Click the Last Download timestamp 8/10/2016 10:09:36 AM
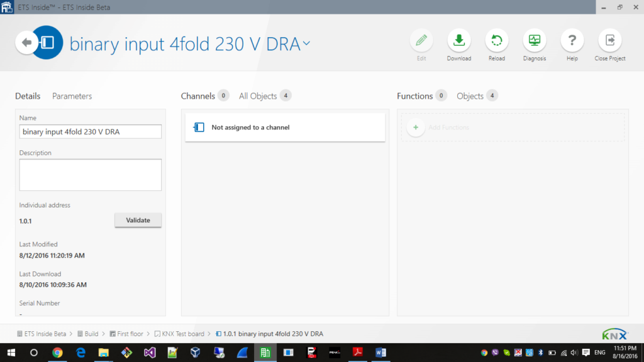644x362 pixels. pos(53,285)
